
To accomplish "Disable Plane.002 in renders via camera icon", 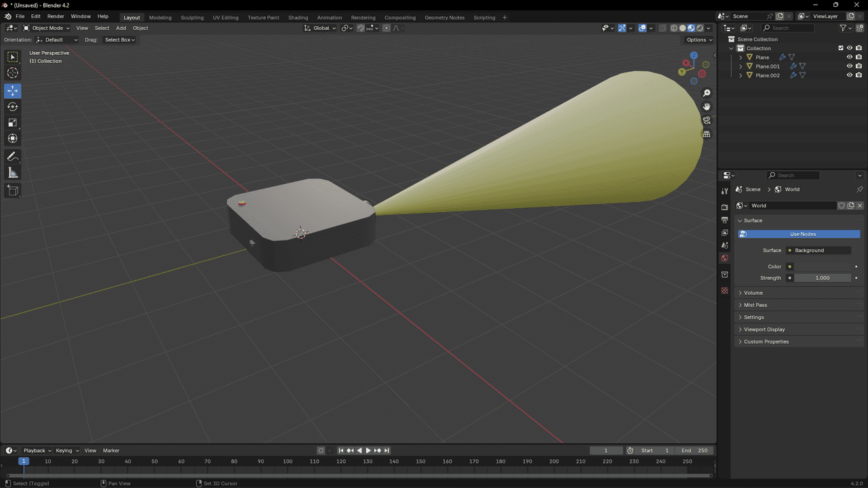I will click(x=859, y=75).
